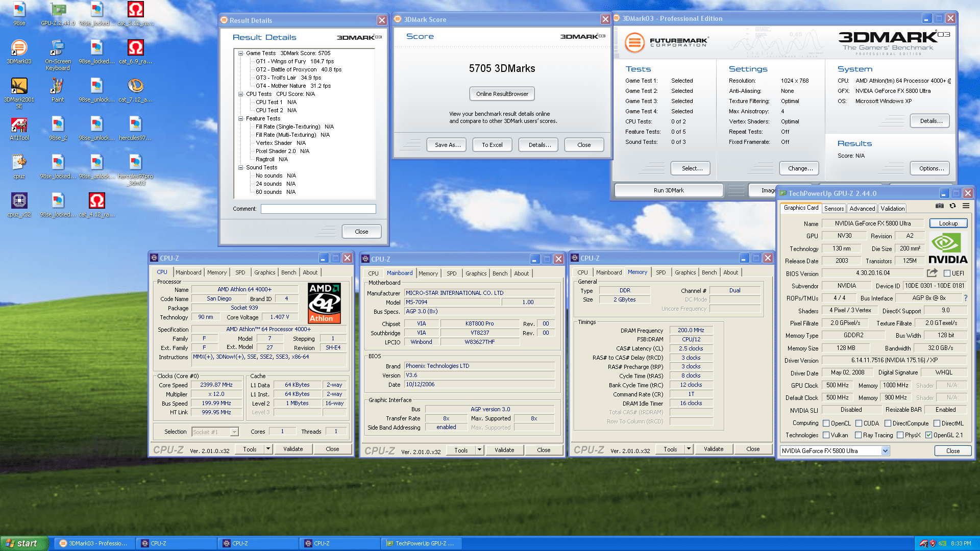Switch to Sensors tab in GPU-Z

(834, 209)
